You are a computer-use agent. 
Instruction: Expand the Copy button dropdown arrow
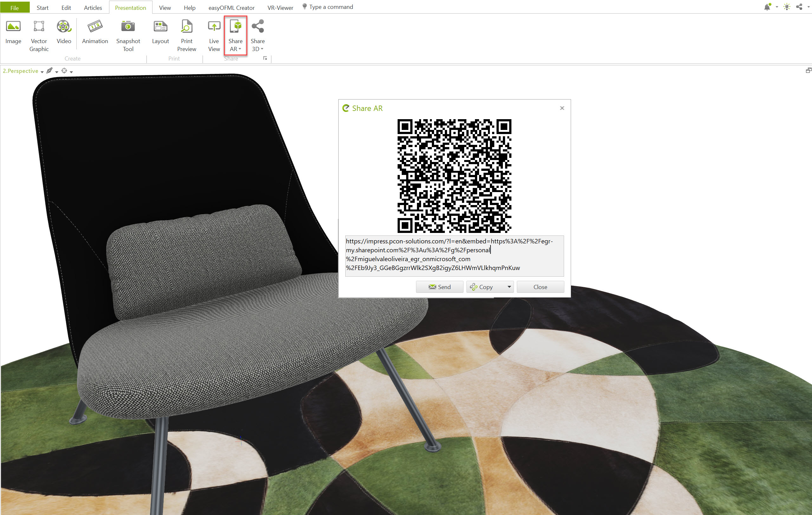pyautogui.click(x=509, y=287)
